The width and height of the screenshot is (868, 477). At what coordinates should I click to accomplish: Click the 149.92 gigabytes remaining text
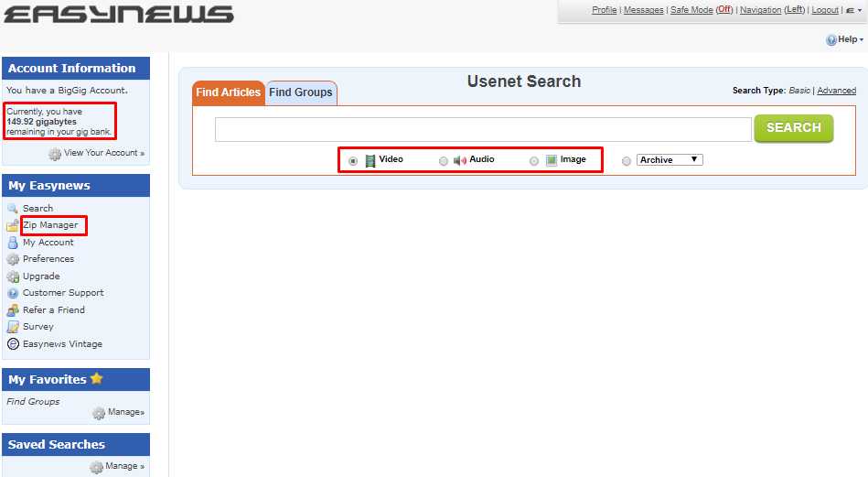click(x=59, y=122)
